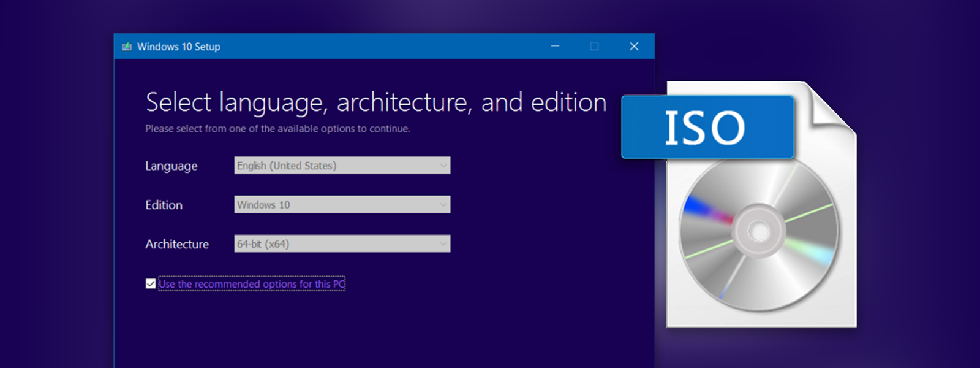Minimize the Windows 10 Setup window
Screen dimensions: 980x368
(555, 46)
